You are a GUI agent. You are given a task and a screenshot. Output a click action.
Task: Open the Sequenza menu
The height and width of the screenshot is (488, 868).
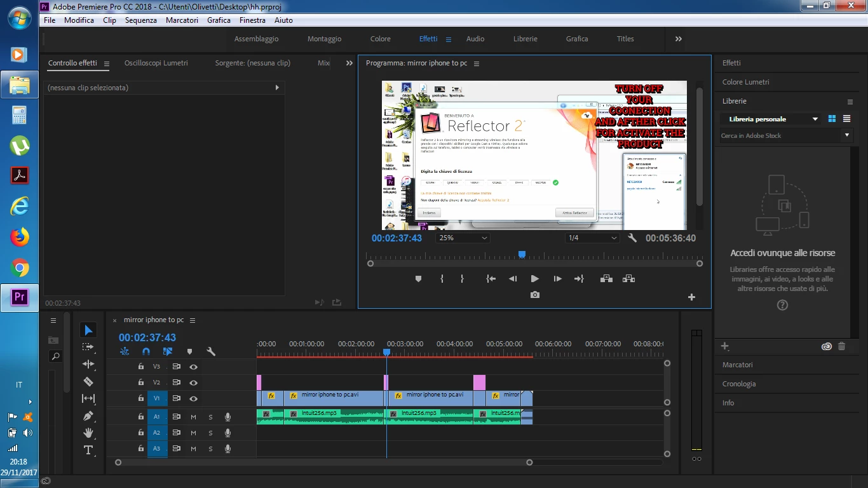click(x=141, y=20)
